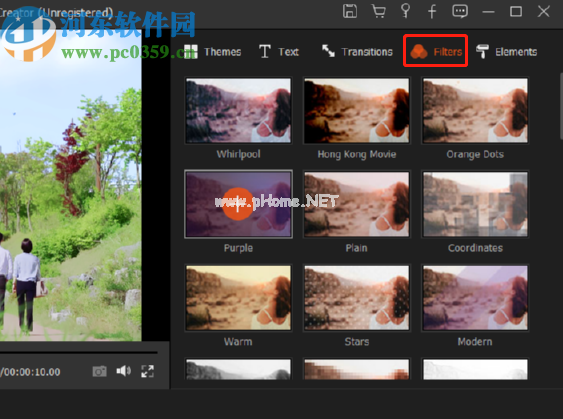This screenshot has width=563, height=419.
Task: Click the preview playback progress bar
Action: [x=79, y=353]
